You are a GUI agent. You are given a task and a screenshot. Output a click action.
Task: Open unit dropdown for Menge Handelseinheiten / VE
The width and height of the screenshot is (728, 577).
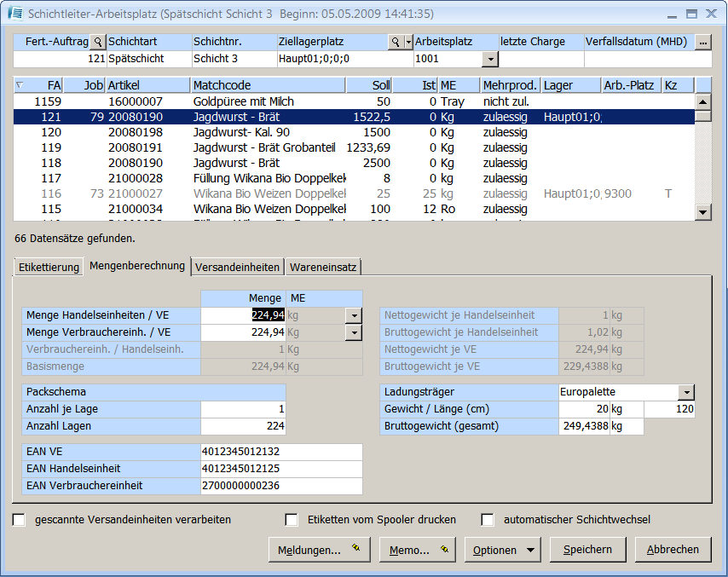354,314
